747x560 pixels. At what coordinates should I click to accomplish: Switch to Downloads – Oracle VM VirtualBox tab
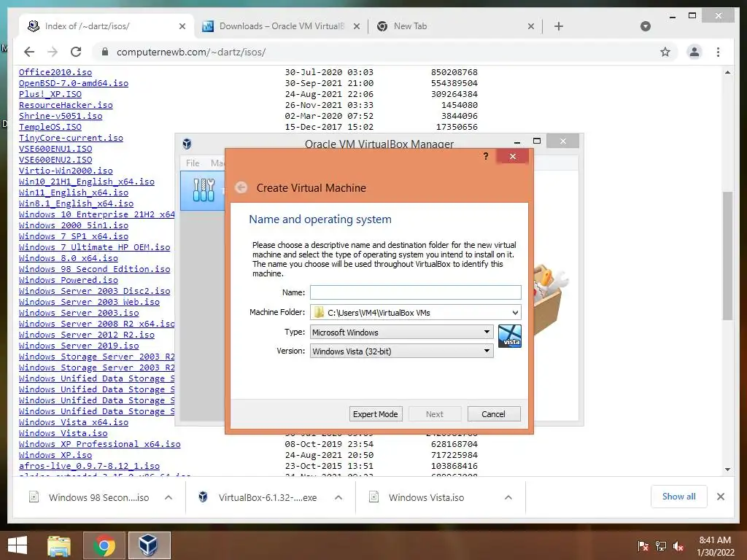281,26
